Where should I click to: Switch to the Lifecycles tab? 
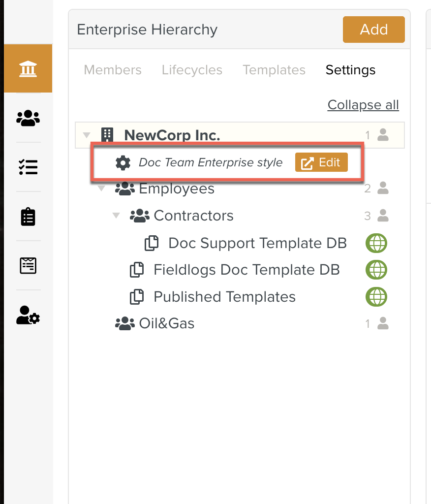click(x=192, y=70)
